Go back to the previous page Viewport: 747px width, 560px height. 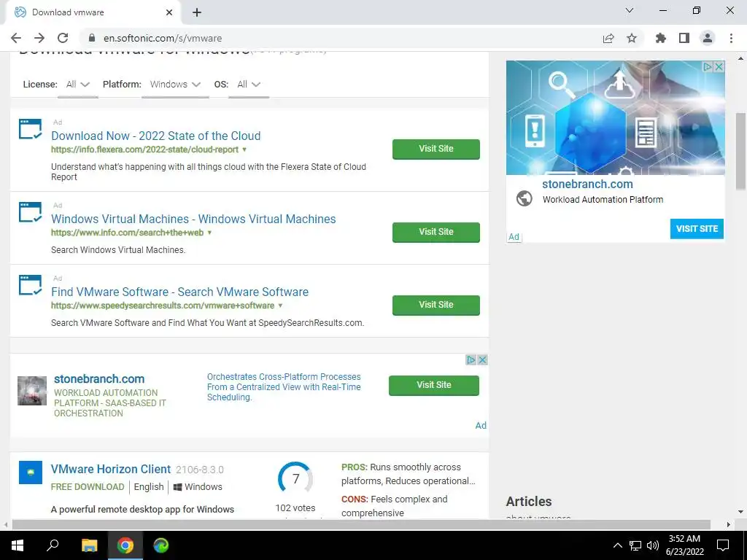(16, 38)
